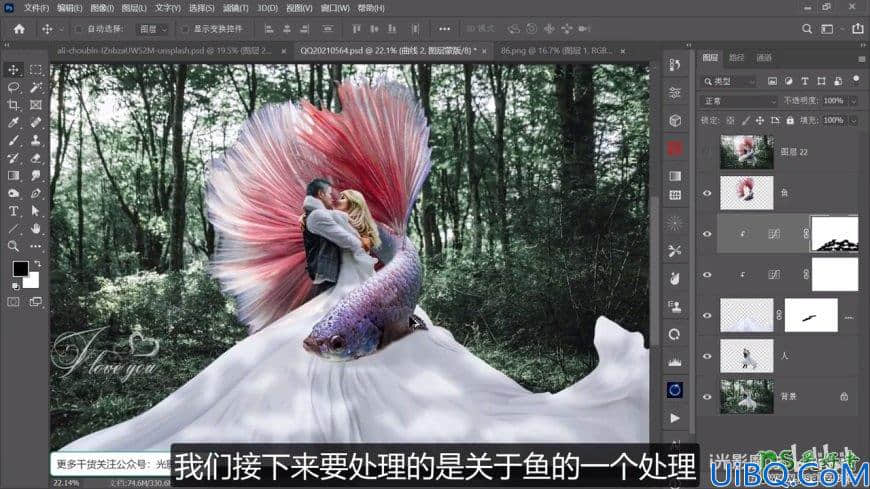
Task: Select the Zoom tool in toolbox
Action: pos(13,246)
